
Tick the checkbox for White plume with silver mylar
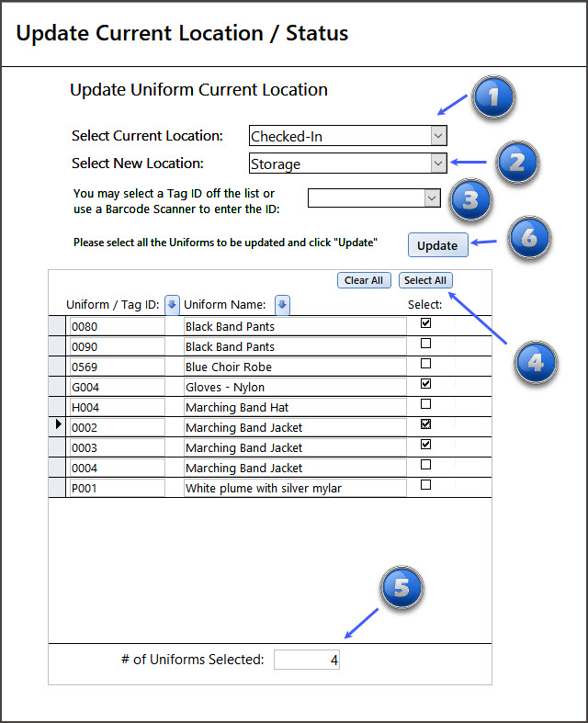[425, 485]
